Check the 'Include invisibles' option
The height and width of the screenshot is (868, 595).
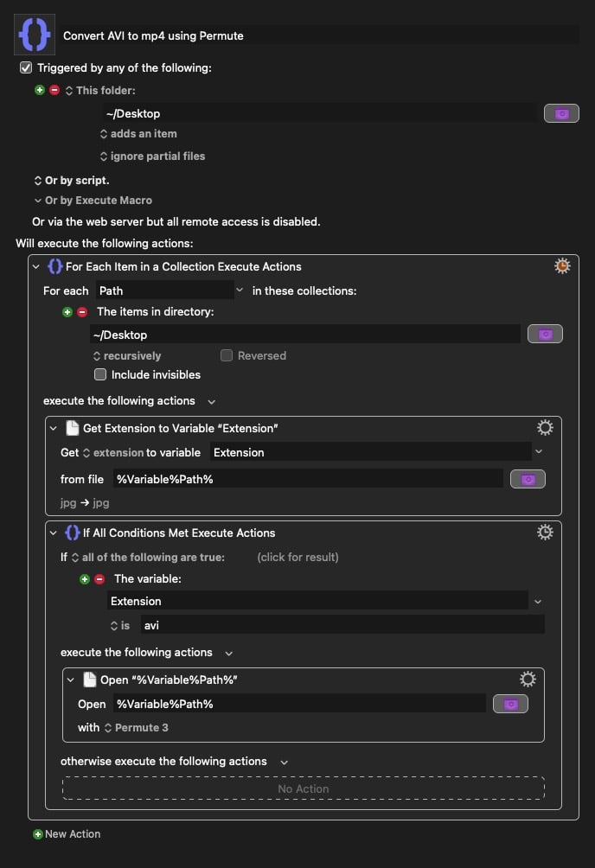click(x=100, y=374)
